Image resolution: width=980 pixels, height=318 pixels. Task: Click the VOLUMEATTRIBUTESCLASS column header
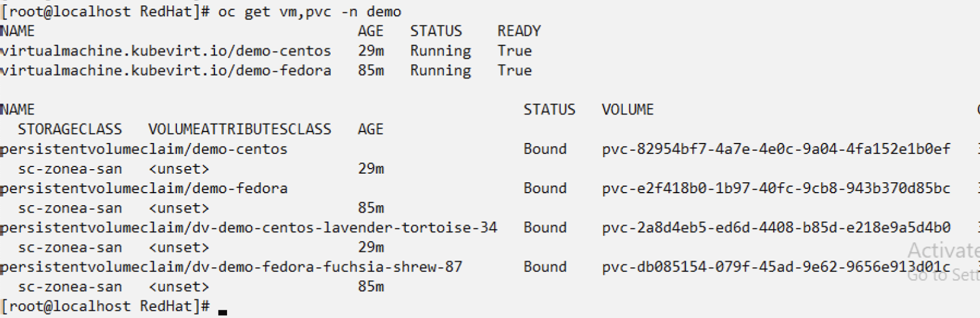239,129
